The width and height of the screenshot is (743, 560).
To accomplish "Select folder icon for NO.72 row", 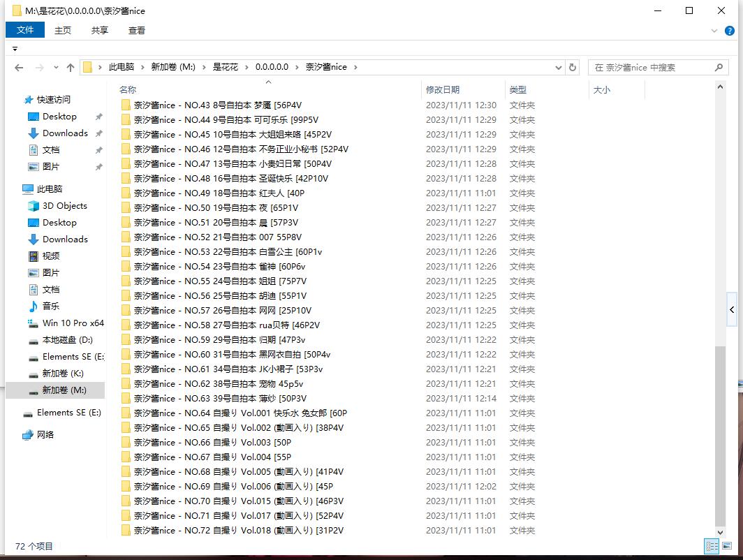I will pos(126,530).
